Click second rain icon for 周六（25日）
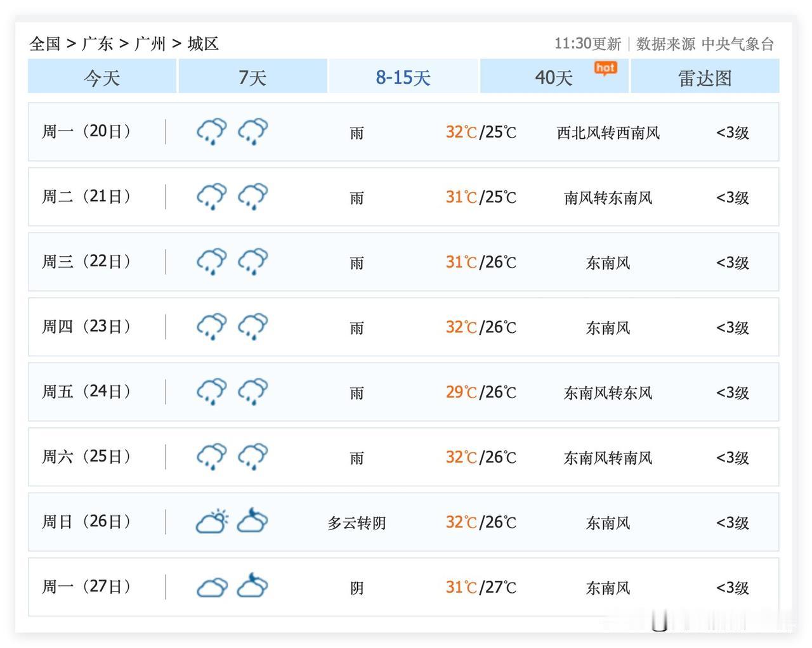 [x=252, y=457]
